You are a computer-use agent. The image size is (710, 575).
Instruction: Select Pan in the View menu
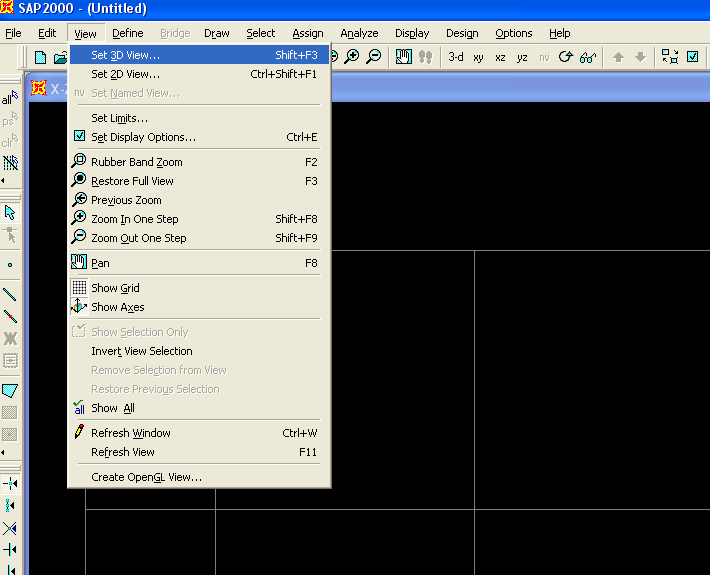(199, 263)
